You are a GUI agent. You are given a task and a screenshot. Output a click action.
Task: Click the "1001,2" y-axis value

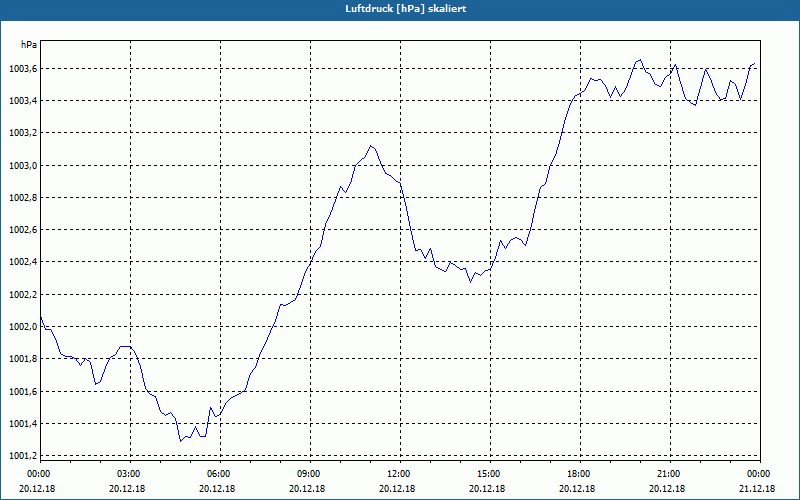tap(22, 456)
